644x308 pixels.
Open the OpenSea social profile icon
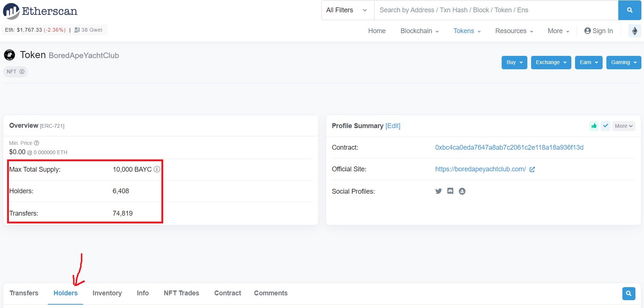point(462,191)
